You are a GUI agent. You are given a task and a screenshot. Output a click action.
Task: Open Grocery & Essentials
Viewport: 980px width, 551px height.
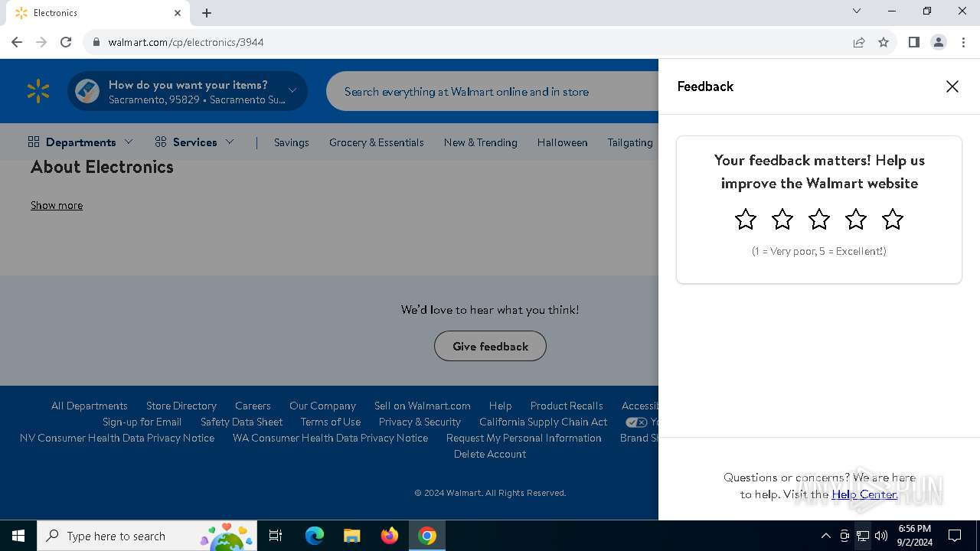[x=377, y=142]
